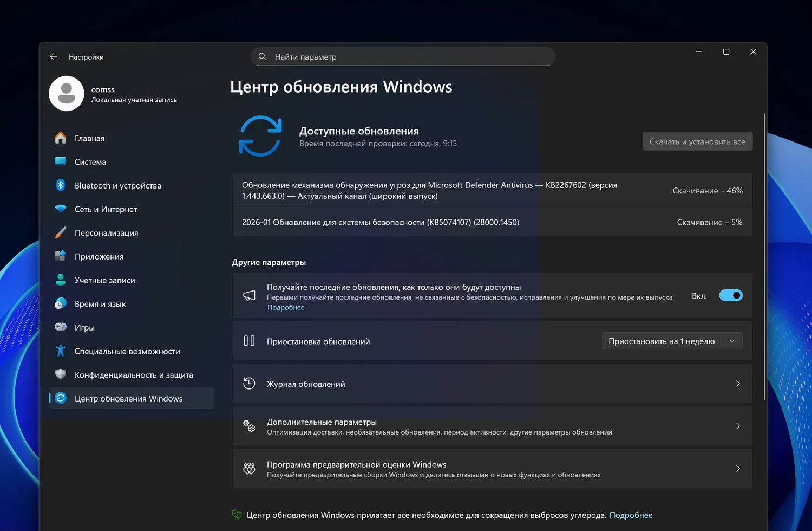The height and width of the screenshot is (531, 812).
Task: Open Учетные записи in the sidebar
Action: click(x=132, y=280)
